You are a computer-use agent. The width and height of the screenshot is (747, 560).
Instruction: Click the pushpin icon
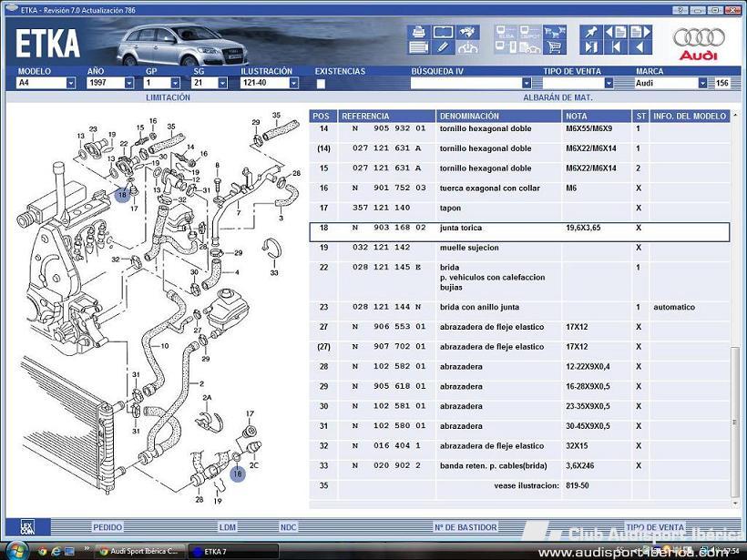click(x=590, y=33)
